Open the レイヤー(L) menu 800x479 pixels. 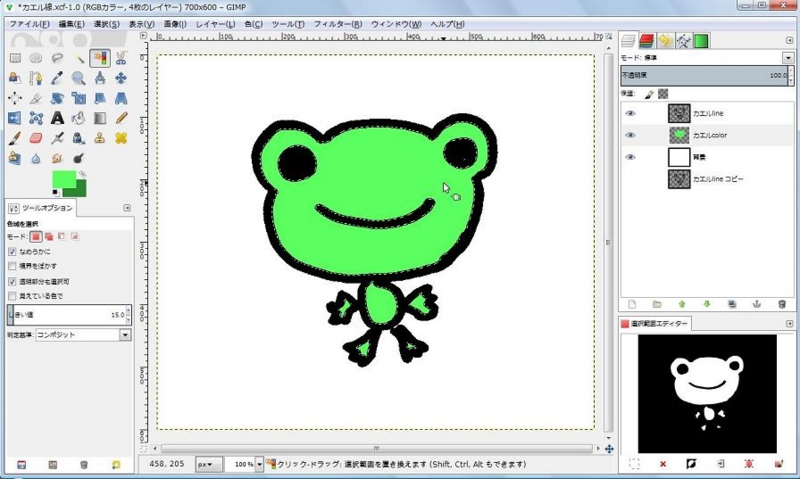(x=216, y=24)
